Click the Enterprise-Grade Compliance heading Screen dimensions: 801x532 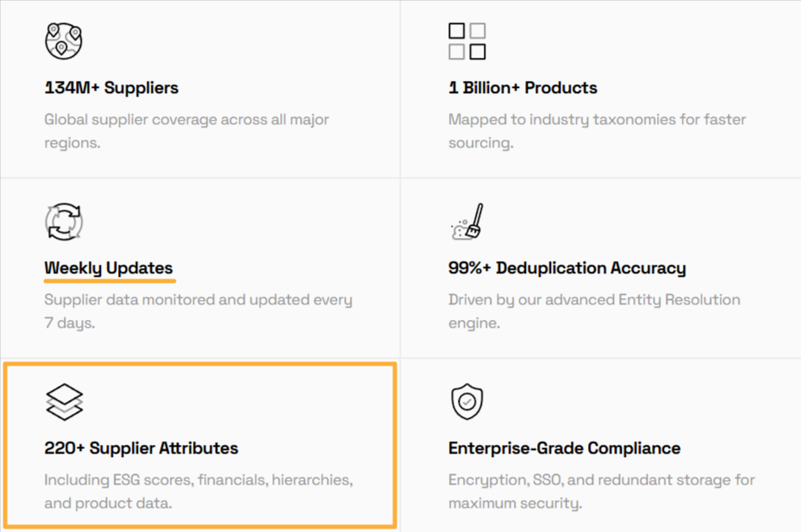click(565, 448)
